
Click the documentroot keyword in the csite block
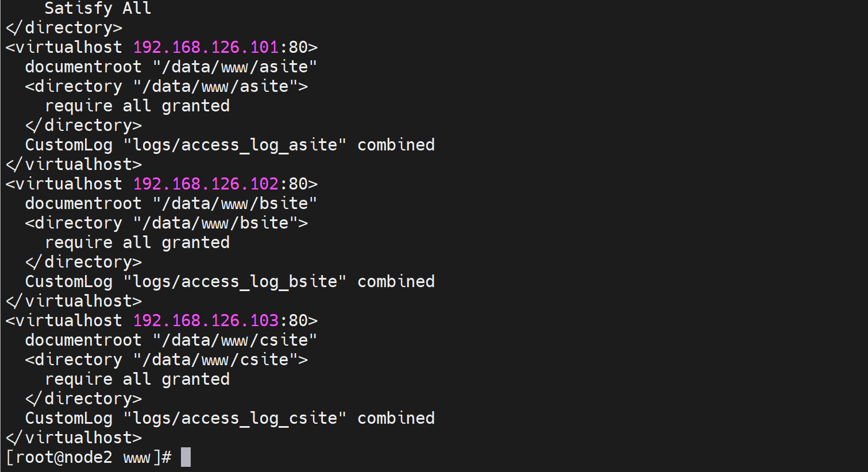point(83,340)
